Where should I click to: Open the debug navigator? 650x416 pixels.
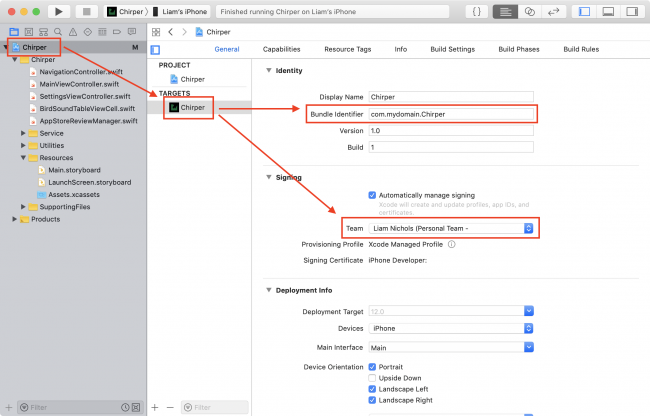(x=102, y=32)
